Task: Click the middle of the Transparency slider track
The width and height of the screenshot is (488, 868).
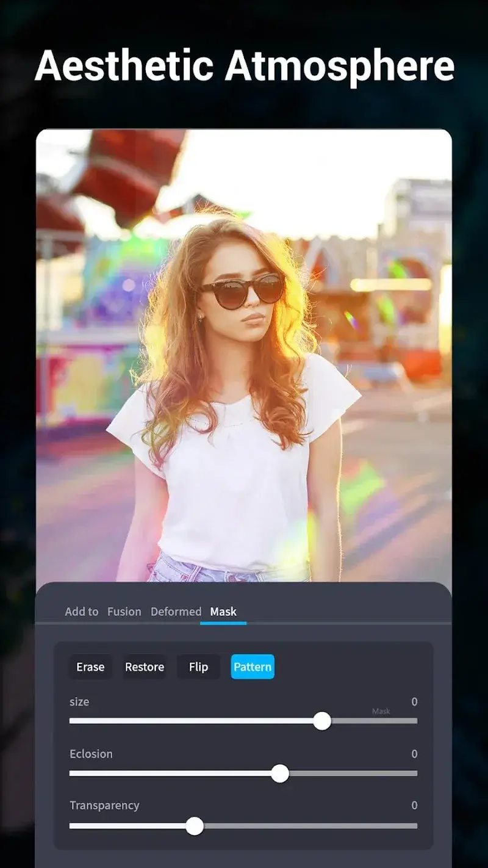Action: point(244,826)
